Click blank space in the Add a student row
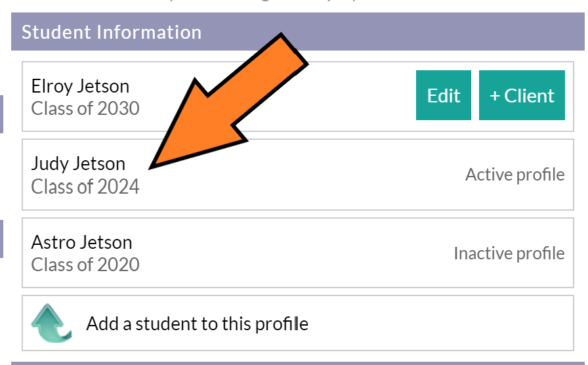The image size is (588, 365). (x=439, y=324)
